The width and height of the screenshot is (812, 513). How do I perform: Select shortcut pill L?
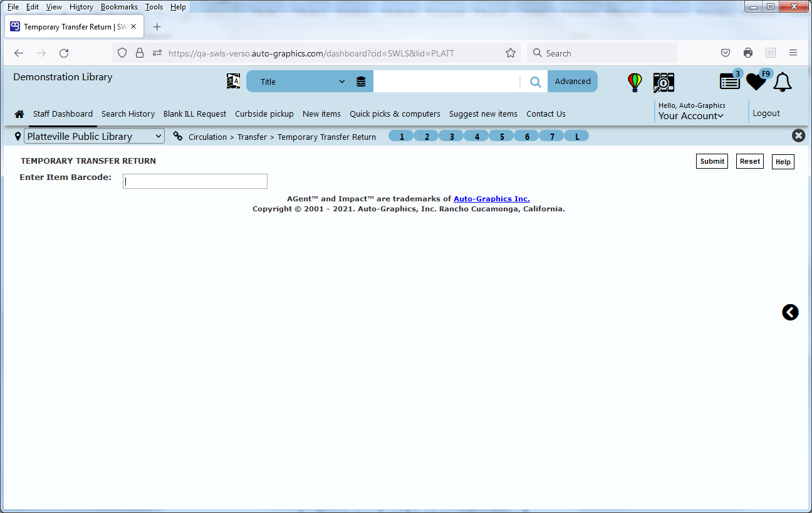point(577,136)
